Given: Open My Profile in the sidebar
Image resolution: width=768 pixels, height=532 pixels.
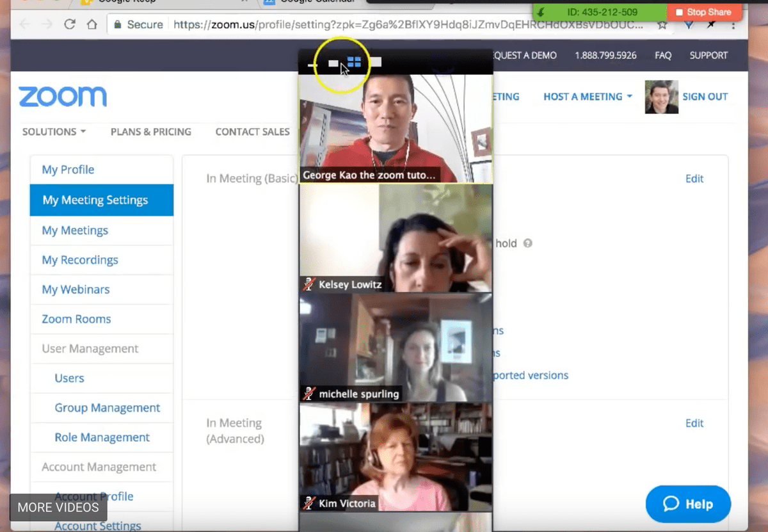Looking at the screenshot, I should [x=102, y=170].
